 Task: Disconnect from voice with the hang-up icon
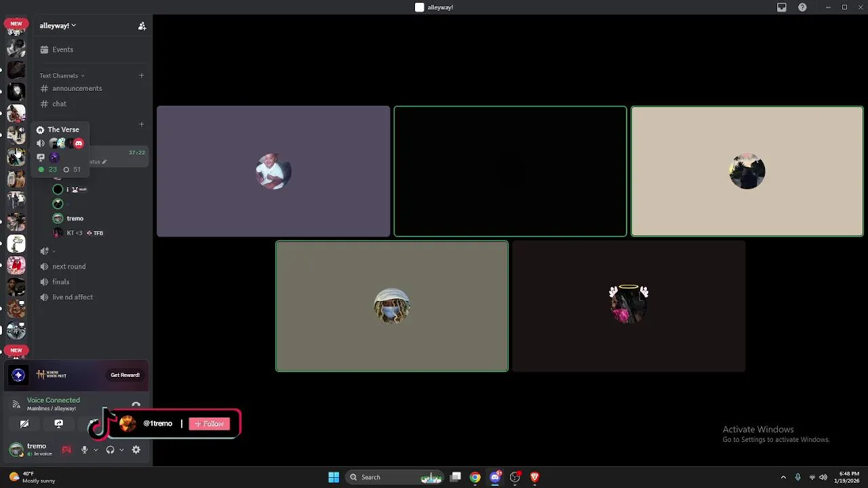coord(136,405)
